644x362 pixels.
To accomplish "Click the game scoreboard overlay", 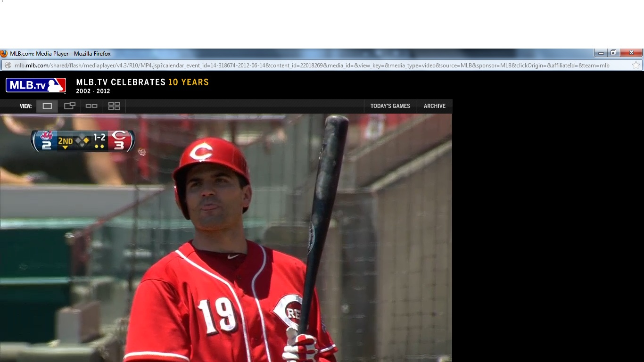I will 83,141.
